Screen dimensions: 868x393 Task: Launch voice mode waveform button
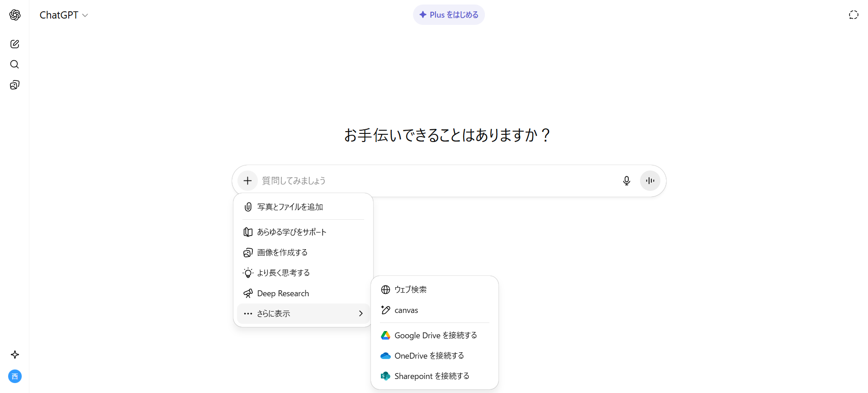click(x=650, y=181)
